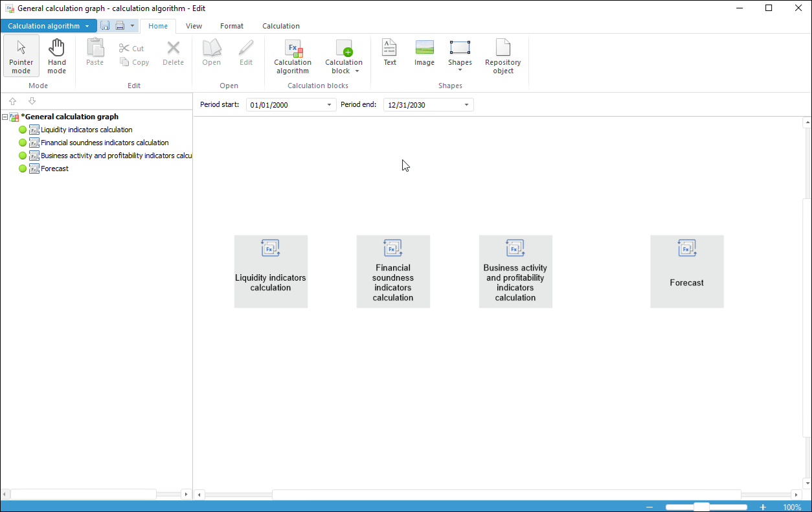Open the Period end date dropdown
Viewport: 812px width, 512px height.
(x=466, y=105)
